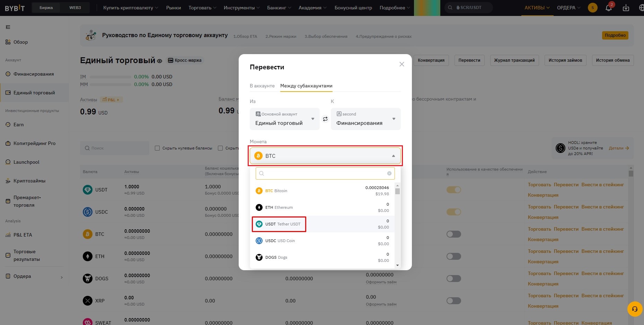Select USDT Tether USDT from coin list
644x325 pixels.
coord(322,224)
